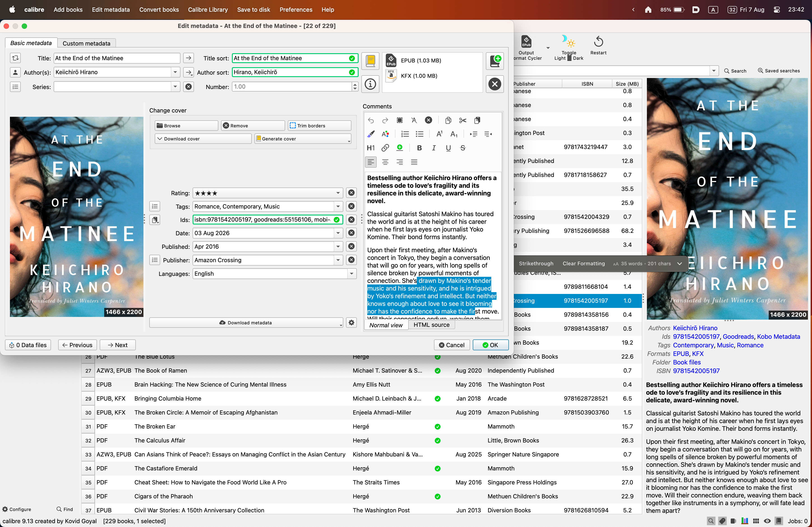812x527 pixels.
Task: Click the Remove formatting icon in Comments
Action: (x=414, y=120)
